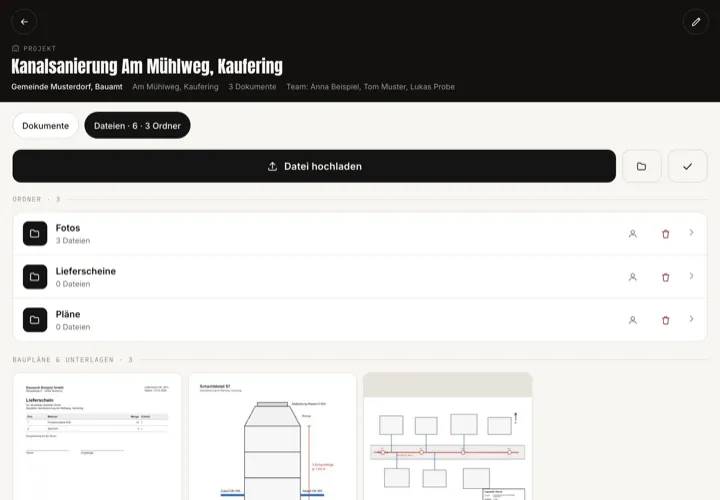Expand the Fotos folder chevron

pos(692,233)
